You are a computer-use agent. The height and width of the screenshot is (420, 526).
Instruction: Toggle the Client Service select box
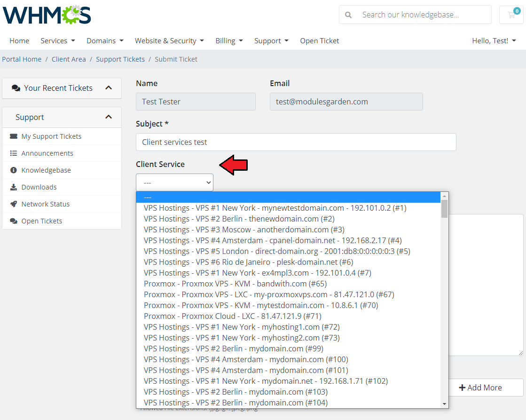174,182
